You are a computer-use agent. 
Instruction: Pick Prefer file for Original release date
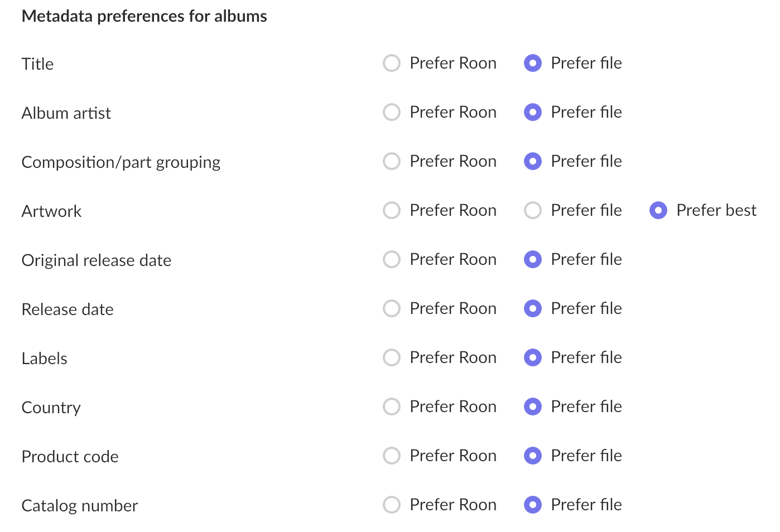coord(533,259)
